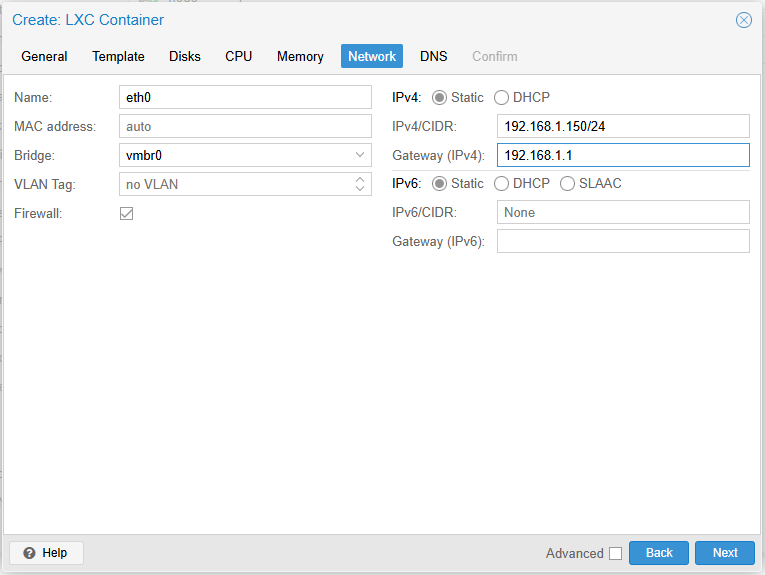Select IPv4 DHCP radio button
This screenshot has height=575, width=765.
click(501, 98)
